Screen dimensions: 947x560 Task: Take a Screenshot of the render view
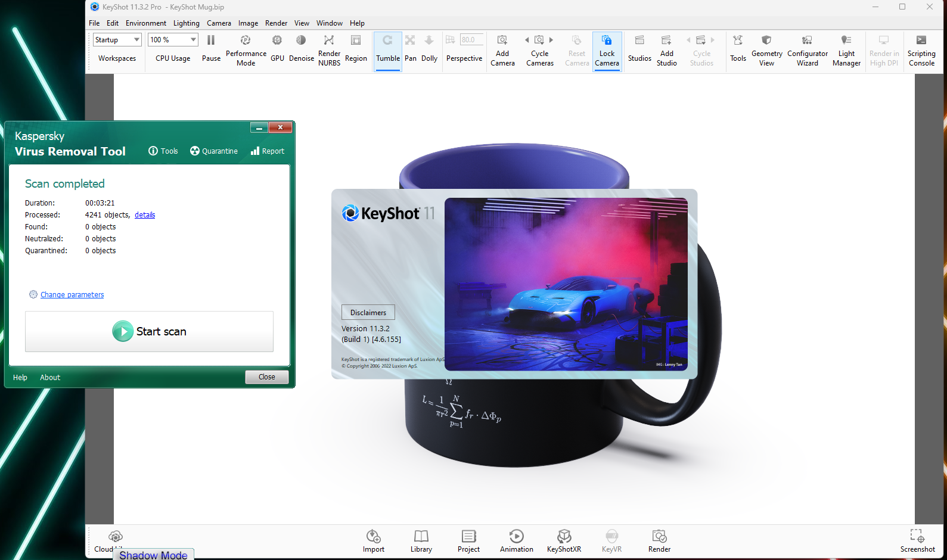pos(917,541)
